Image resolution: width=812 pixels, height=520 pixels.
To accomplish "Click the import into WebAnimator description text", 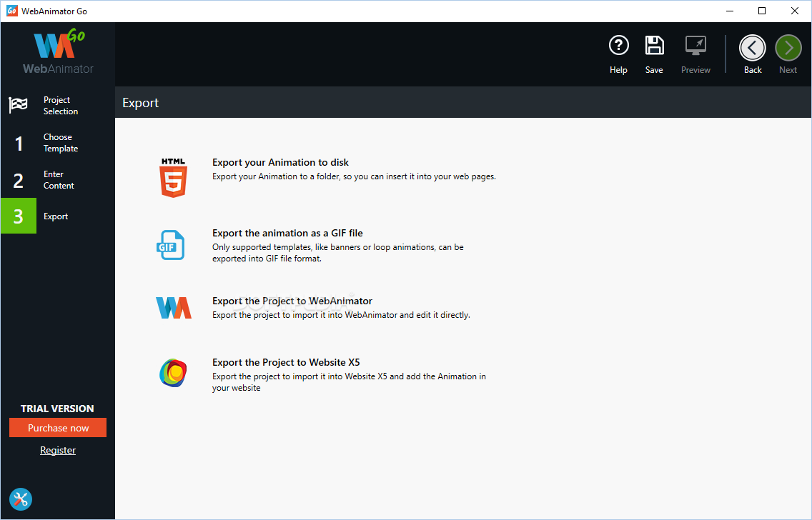I will (x=341, y=315).
